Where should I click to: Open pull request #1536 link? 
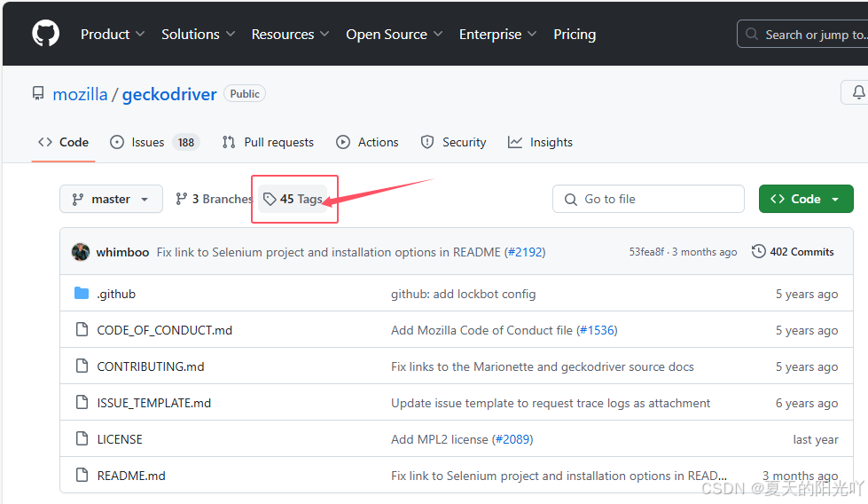[598, 330]
